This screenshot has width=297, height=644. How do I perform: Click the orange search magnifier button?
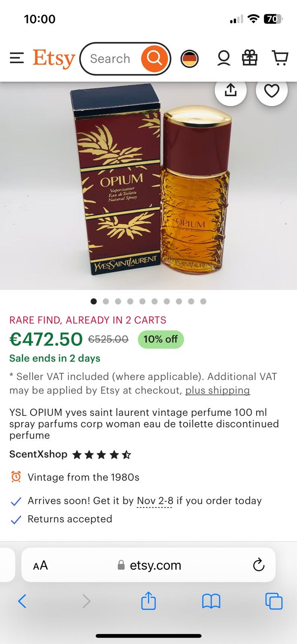[x=154, y=59]
